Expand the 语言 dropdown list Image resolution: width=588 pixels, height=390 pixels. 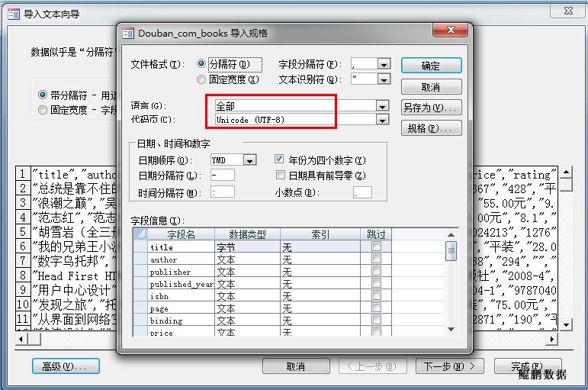[382, 106]
